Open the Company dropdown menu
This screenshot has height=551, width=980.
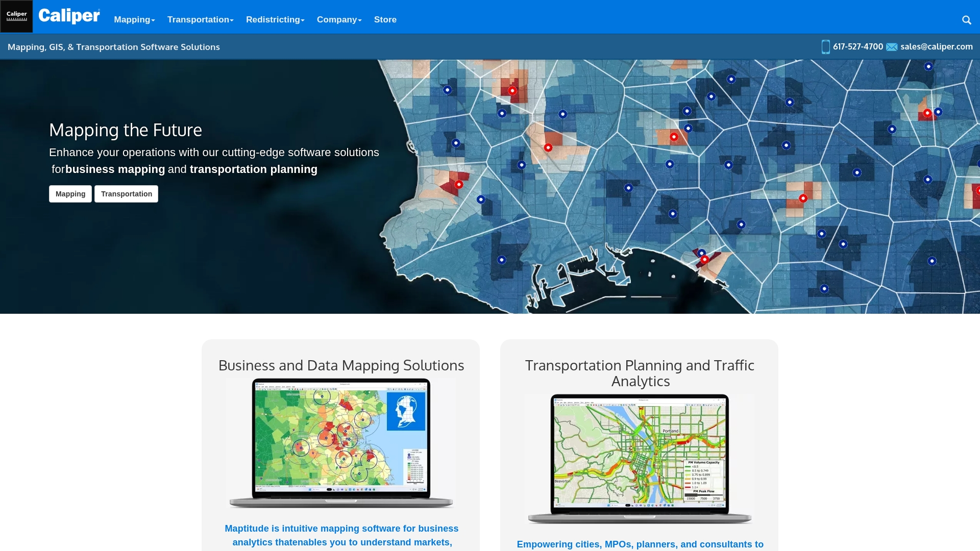339,19
